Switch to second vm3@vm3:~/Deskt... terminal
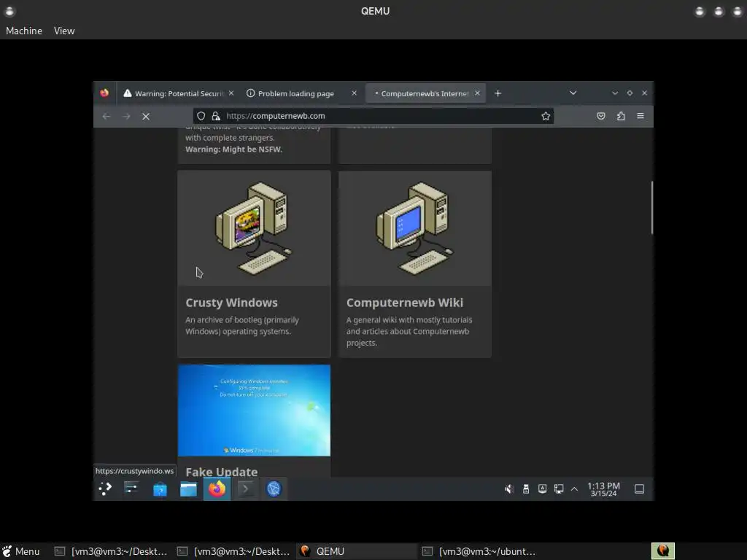The width and height of the screenshot is (747, 560). [233, 551]
